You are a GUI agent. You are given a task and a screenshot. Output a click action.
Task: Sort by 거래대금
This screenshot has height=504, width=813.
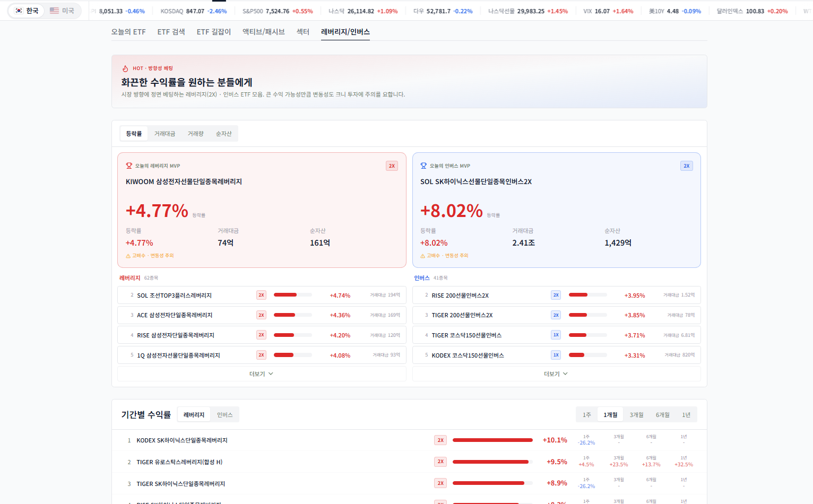pos(165,134)
